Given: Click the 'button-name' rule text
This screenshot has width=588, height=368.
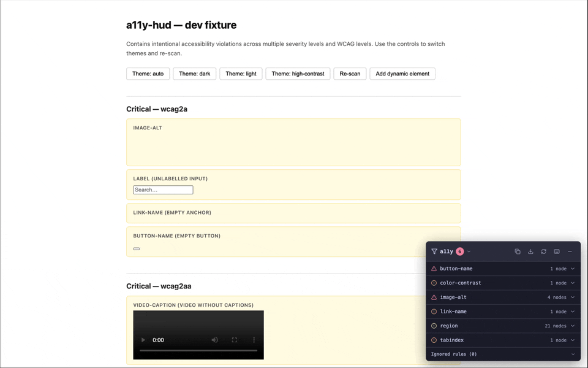Looking at the screenshot, I should (456, 269).
